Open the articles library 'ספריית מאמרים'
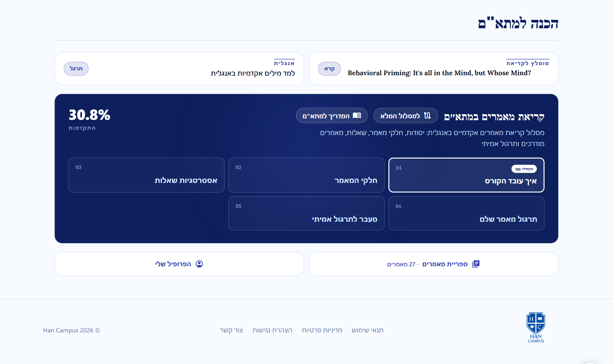Viewport: 613px width, 364px height. [433, 264]
